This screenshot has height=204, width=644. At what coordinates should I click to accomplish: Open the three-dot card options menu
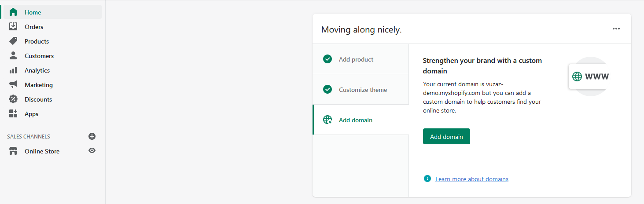click(x=616, y=29)
